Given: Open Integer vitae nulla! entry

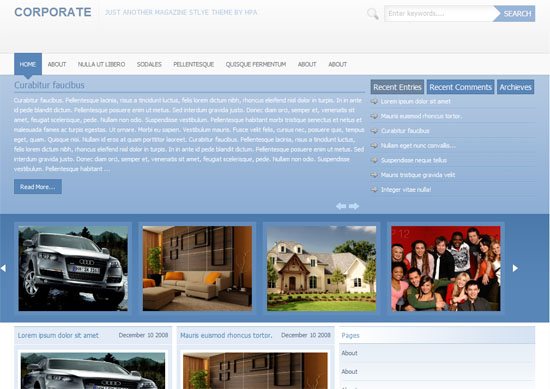Looking at the screenshot, I should pyautogui.click(x=406, y=190).
